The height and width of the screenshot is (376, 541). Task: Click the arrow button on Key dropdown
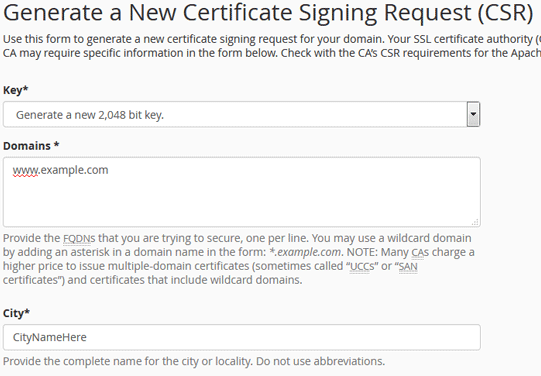click(x=473, y=114)
